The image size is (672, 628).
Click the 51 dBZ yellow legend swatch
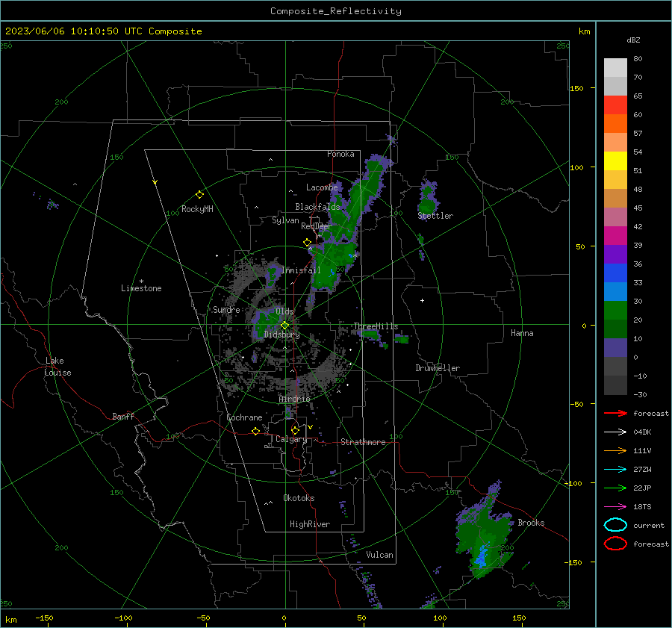click(615, 161)
